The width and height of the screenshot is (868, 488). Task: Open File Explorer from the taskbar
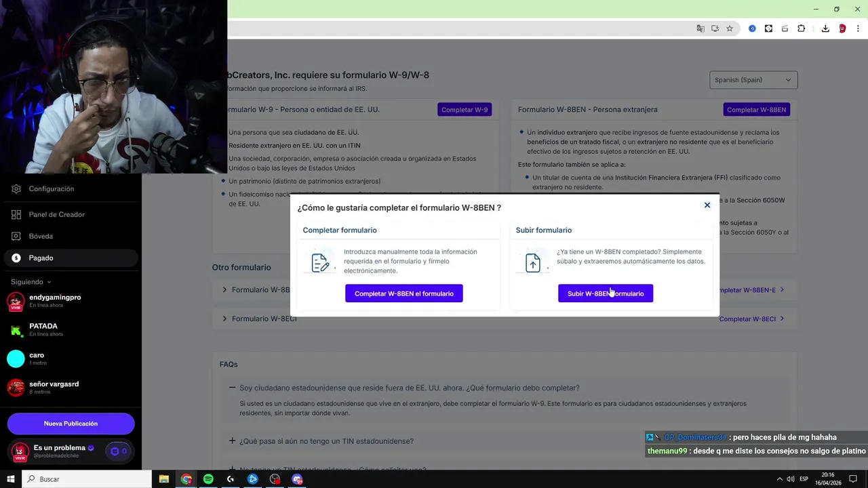(164, 479)
